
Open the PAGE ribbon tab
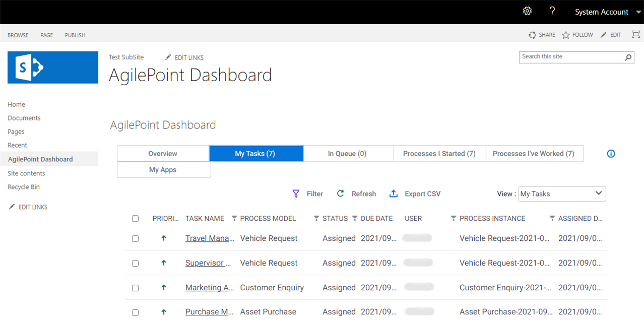pyautogui.click(x=47, y=35)
